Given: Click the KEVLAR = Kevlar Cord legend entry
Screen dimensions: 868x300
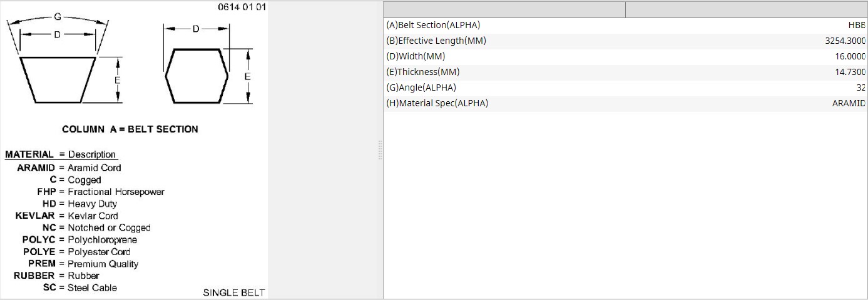Looking at the screenshot, I should click(x=67, y=216).
